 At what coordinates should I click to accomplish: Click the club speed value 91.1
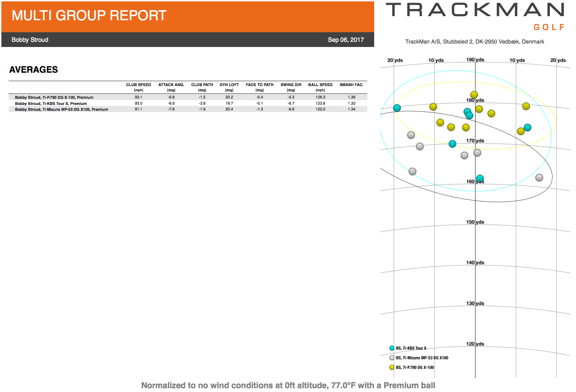138,109
